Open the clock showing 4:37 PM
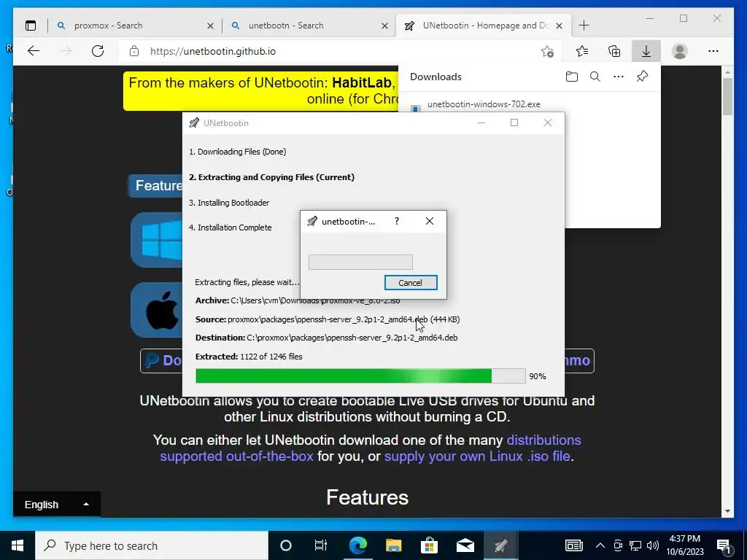 point(685,545)
